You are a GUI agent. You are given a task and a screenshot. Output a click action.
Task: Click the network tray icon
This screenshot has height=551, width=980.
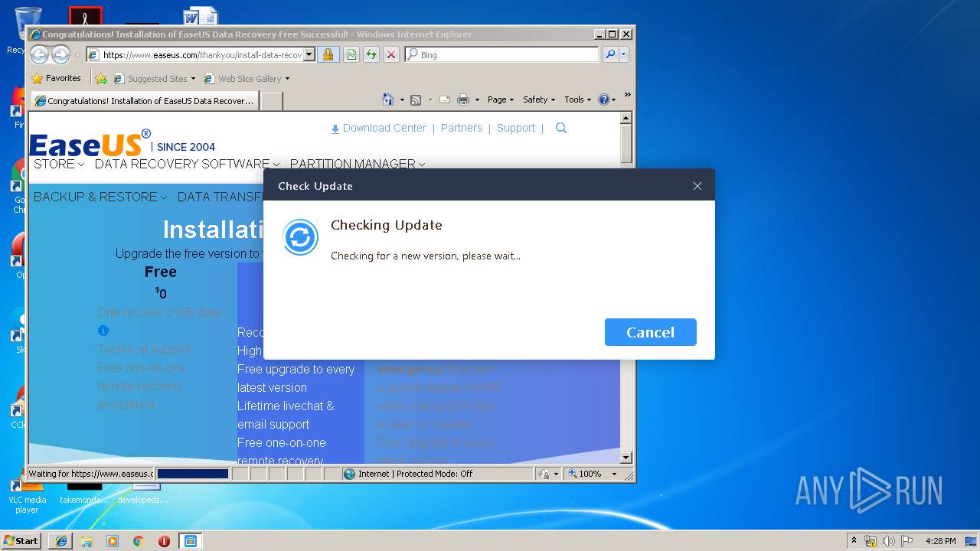870,541
